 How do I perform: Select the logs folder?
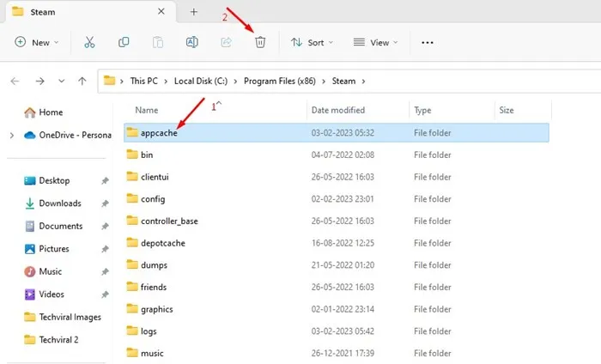coord(337,331)
